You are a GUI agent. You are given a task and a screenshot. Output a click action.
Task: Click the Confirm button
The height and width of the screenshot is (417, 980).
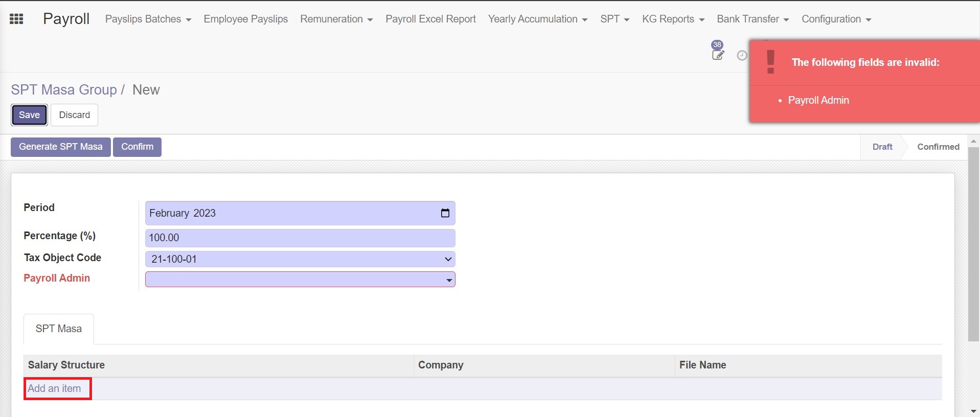click(137, 147)
